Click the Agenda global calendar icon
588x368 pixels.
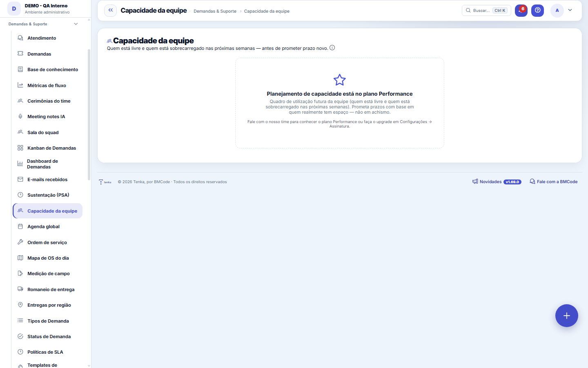(x=20, y=227)
